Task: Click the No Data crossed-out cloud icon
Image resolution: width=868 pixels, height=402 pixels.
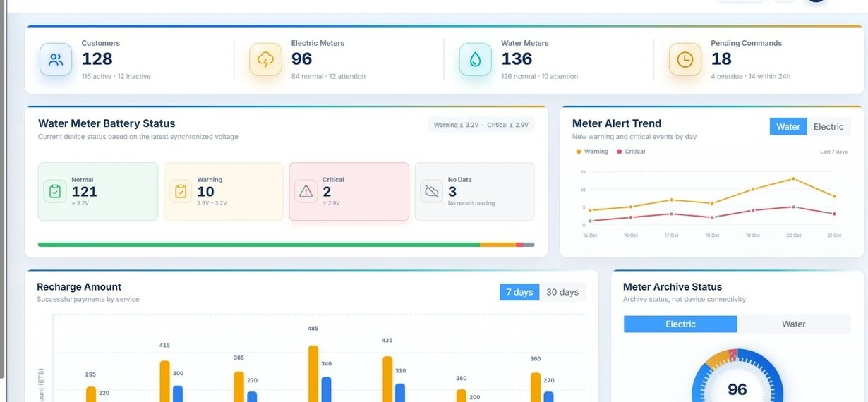Action: 432,191
